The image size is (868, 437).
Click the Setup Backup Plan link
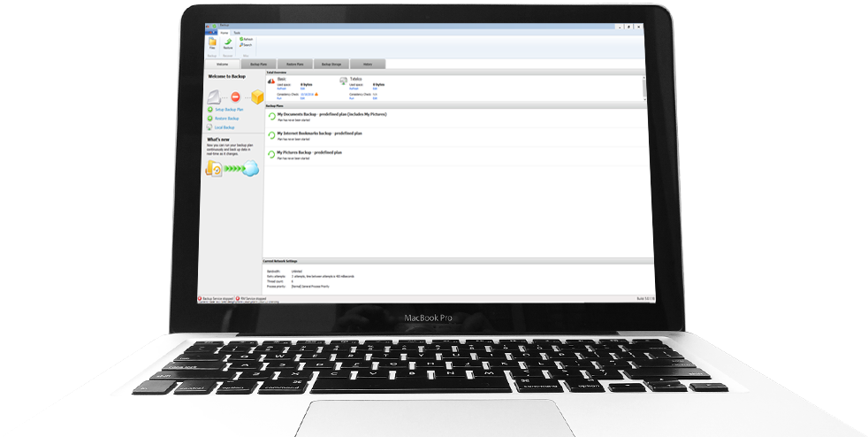coord(229,110)
